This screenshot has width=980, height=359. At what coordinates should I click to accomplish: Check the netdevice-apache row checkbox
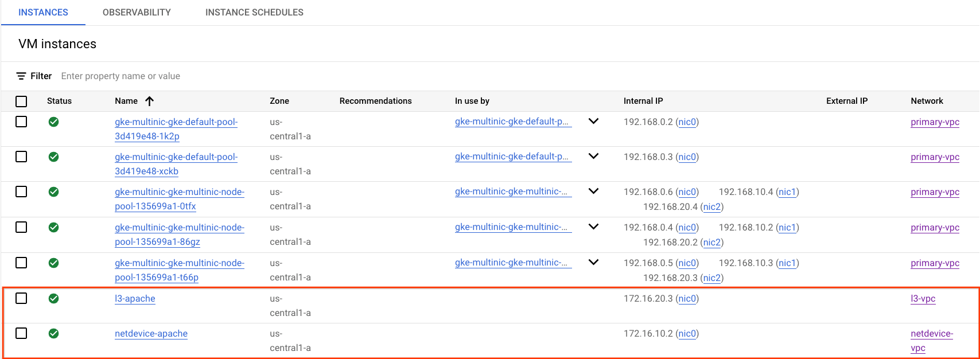[21, 333]
